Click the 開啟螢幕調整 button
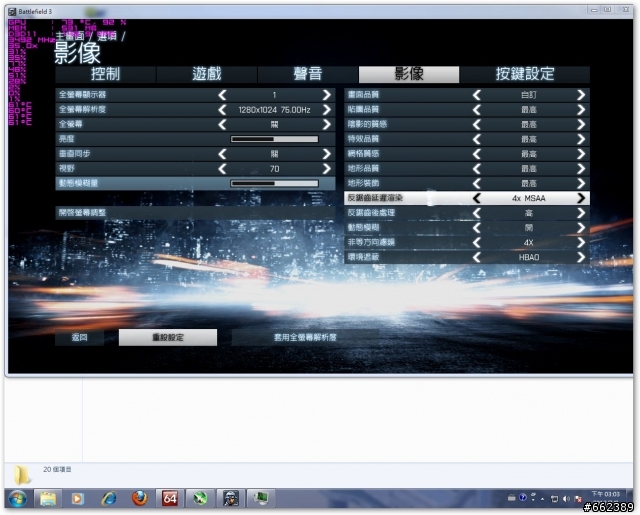This screenshot has height=515, width=640. tap(195, 213)
